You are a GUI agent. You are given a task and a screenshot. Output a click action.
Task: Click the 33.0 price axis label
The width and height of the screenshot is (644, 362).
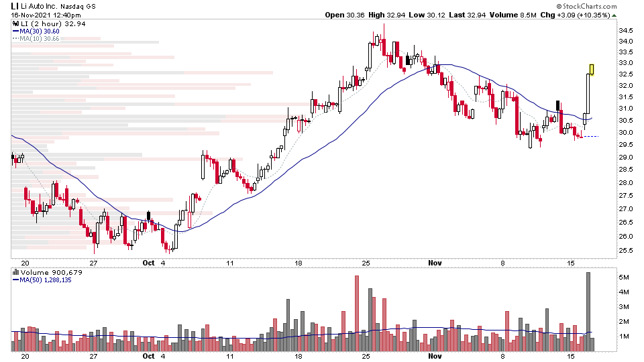[x=625, y=63]
